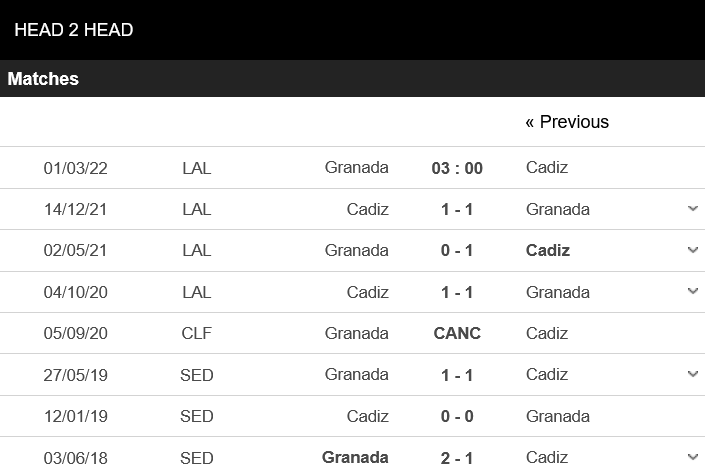Image resolution: width=705 pixels, height=476 pixels.
Task: Open the Matches section header
Action: click(x=43, y=79)
